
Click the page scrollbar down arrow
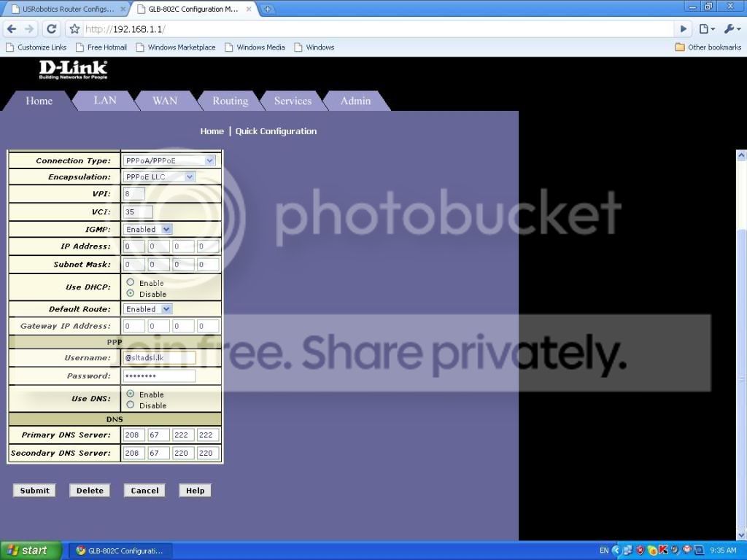741,535
